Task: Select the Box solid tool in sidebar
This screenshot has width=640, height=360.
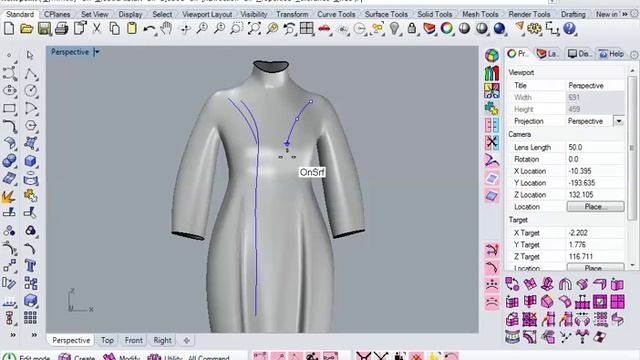Action: click(31, 161)
